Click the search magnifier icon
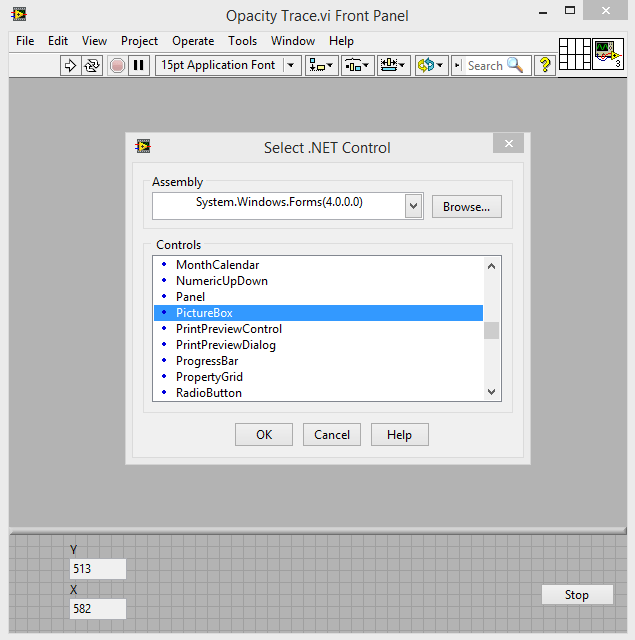 coord(515,65)
